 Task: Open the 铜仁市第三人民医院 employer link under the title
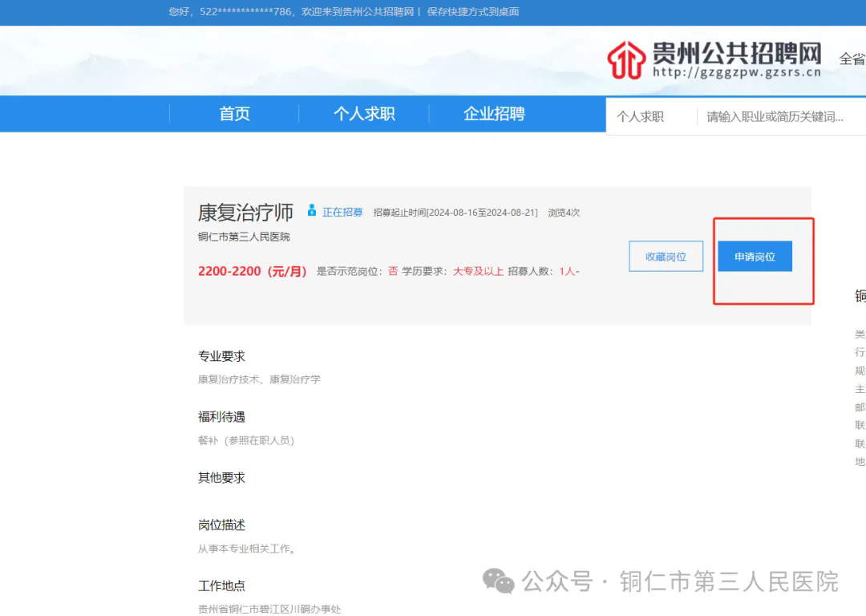tap(244, 237)
